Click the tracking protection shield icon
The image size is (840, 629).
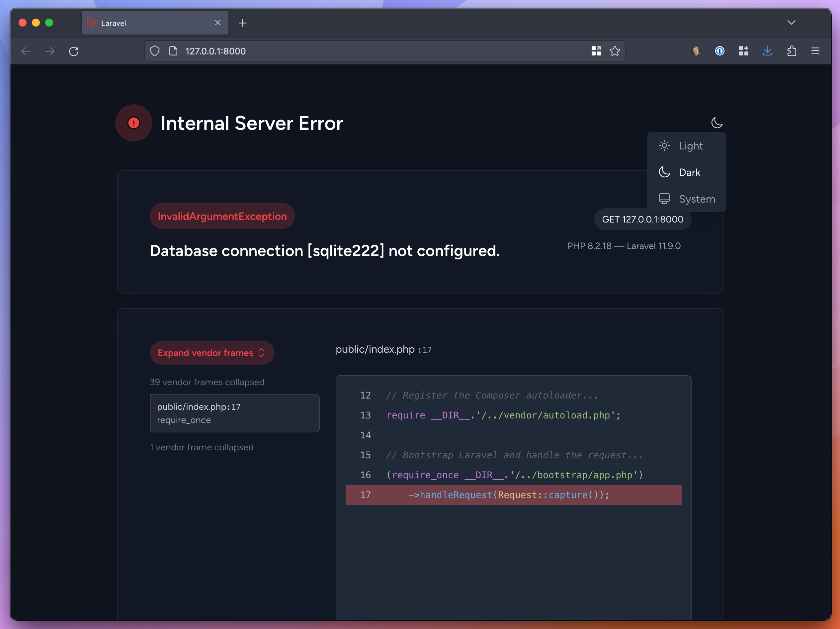coord(155,51)
